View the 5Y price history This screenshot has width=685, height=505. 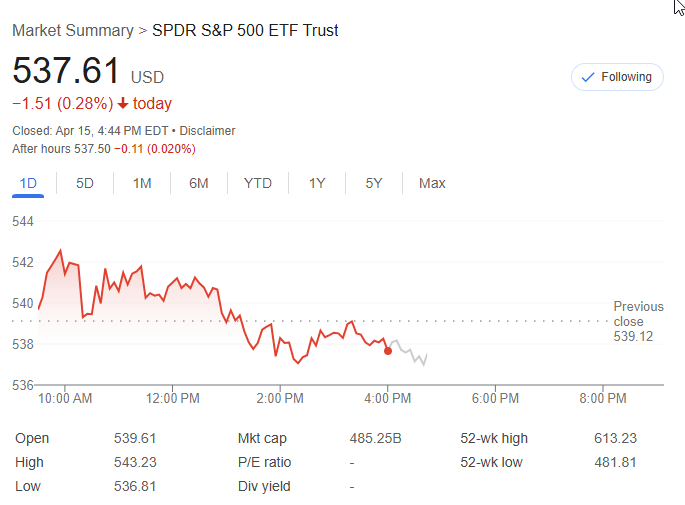pos(374,183)
